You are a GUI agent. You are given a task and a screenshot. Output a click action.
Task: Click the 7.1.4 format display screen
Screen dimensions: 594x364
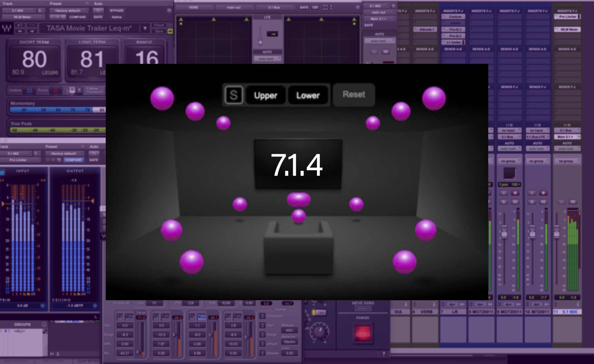[x=297, y=164]
